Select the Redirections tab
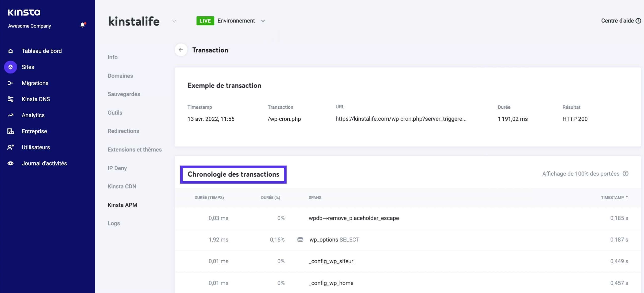The height and width of the screenshot is (293, 644). (123, 131)
